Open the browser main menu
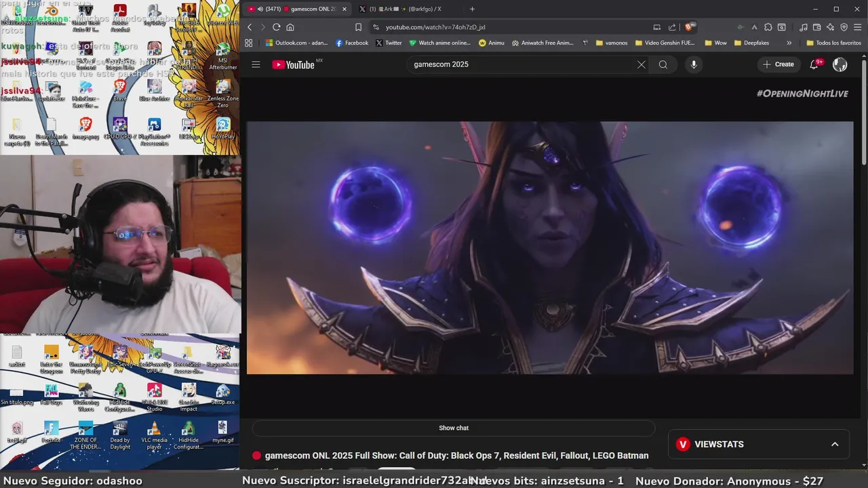 point(858,27)
